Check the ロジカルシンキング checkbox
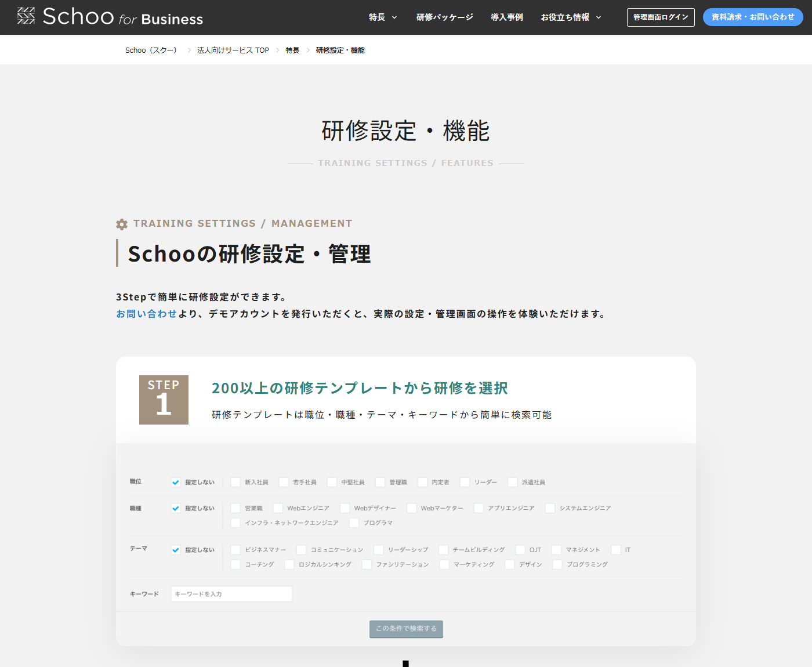812x667 pixels. [x=289, y=564]
